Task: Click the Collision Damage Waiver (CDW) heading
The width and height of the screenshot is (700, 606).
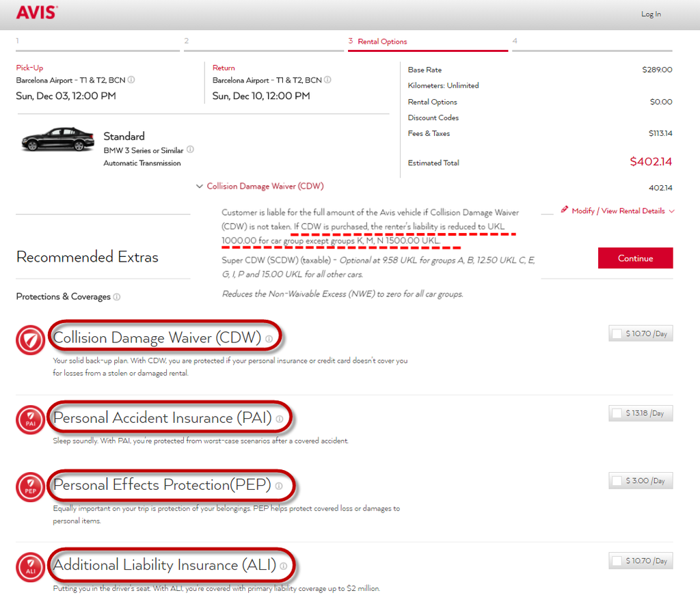Action: tap(157, 338)
